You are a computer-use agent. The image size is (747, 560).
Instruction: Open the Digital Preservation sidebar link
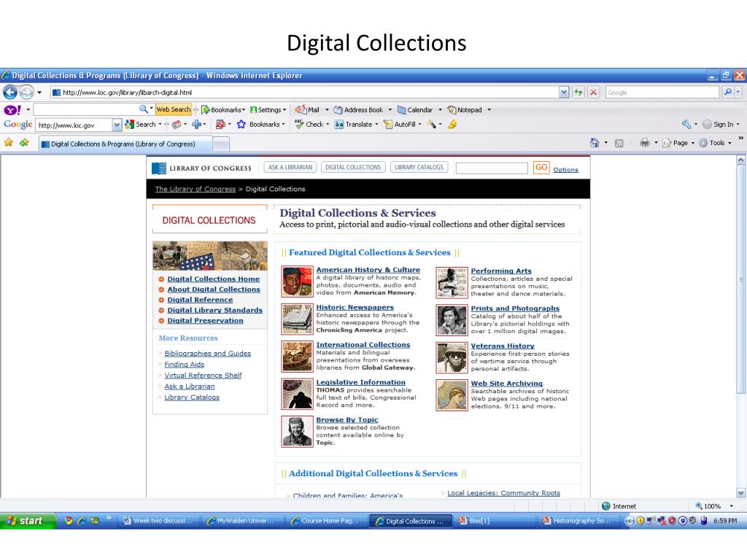(x=205, y=321)
